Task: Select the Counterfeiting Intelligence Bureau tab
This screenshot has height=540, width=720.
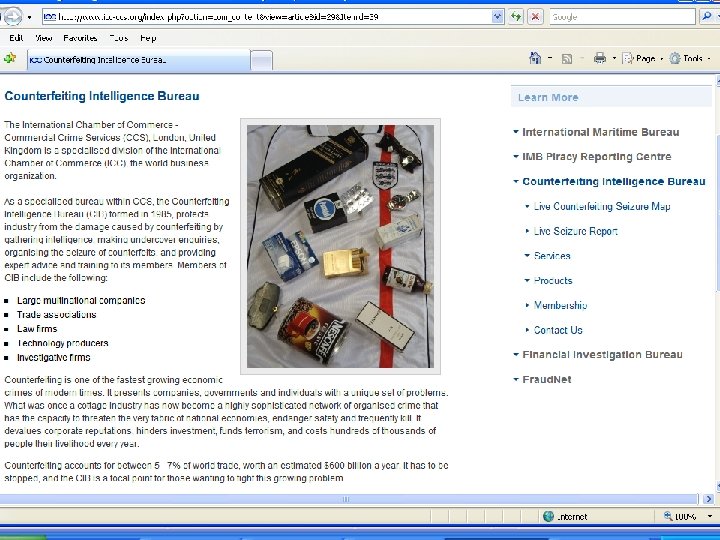Action: coord(139,60)
